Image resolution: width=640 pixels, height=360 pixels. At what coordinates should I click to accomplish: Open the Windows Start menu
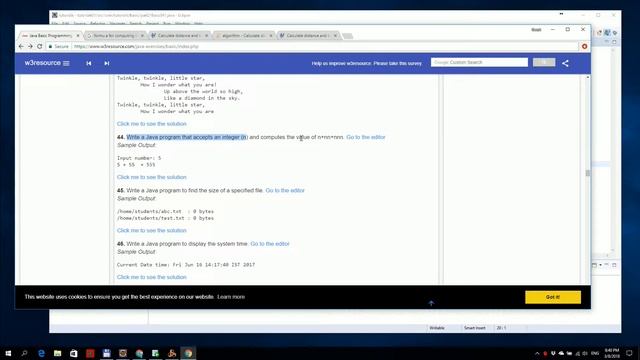coord(8,353)
